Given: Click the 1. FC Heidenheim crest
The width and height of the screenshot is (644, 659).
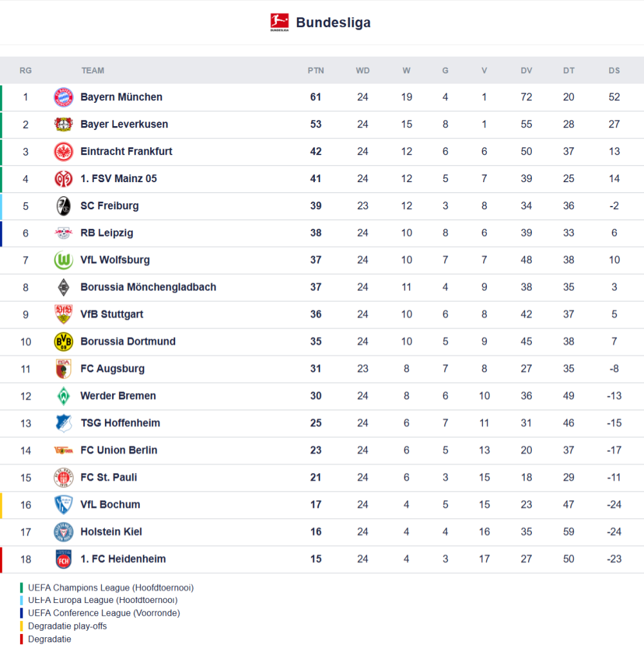Looking at the screenshot, I should pos(63,559).
